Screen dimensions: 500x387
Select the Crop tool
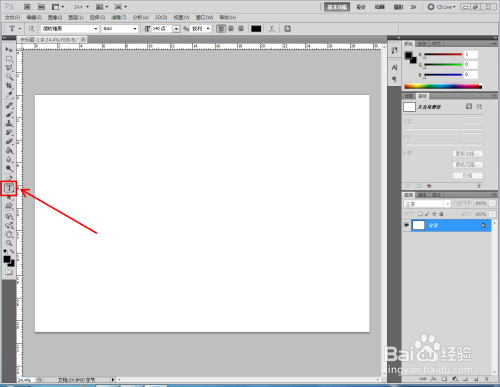click(9, 86)
